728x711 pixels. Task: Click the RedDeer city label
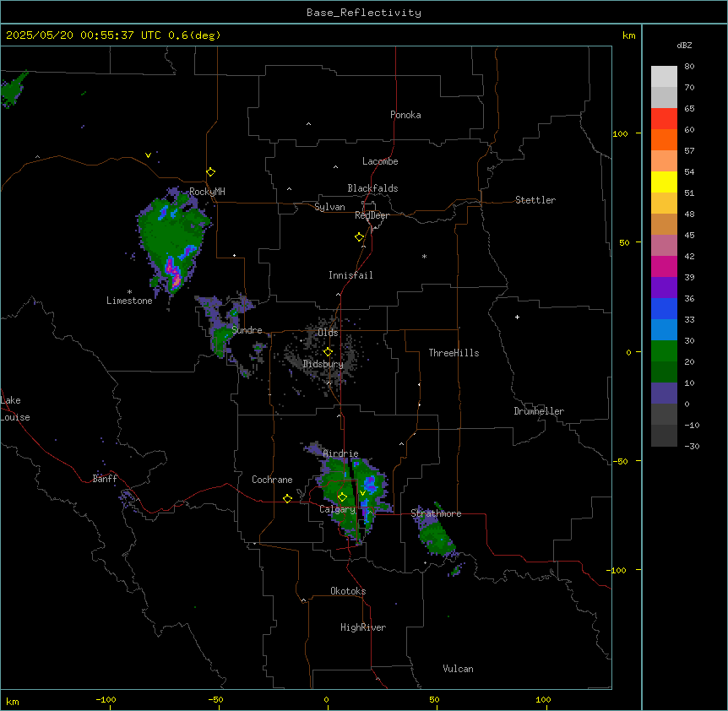pyautogui.click(x=372, y=215)
